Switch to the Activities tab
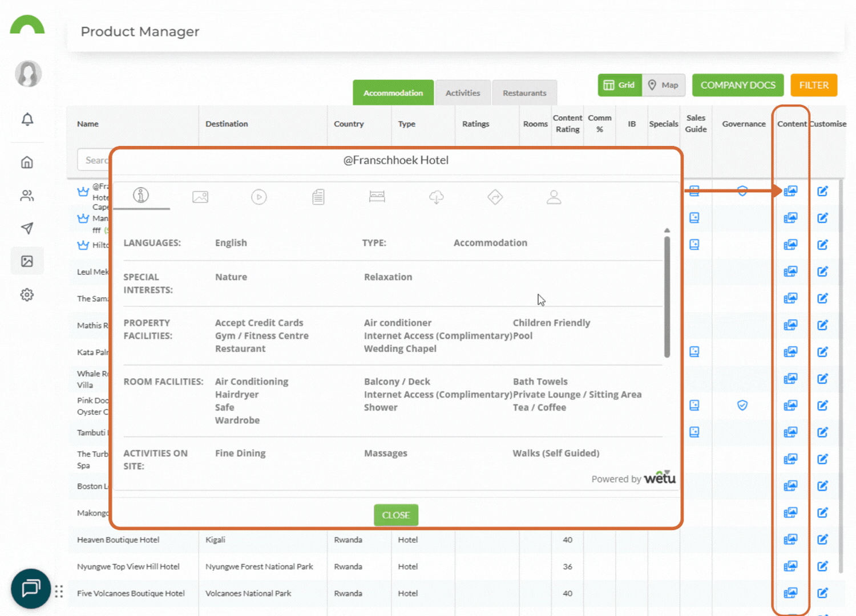This screenshot has width=856, height=616. pos(463,92)
